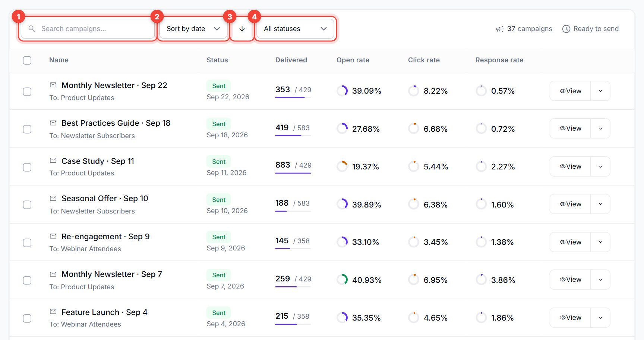Click the Search campaigns input field
644x340 pixels.
tap(88, 29)
